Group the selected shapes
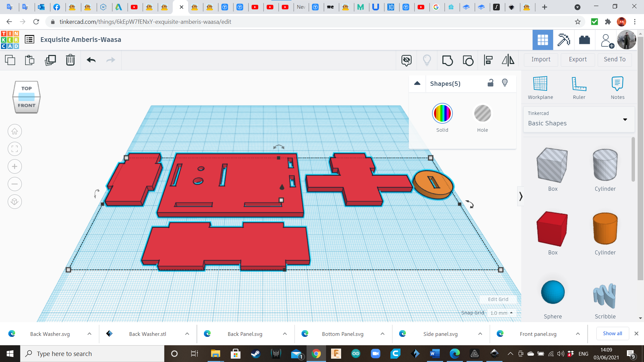644x362 pixels. [x=448, y=60]
